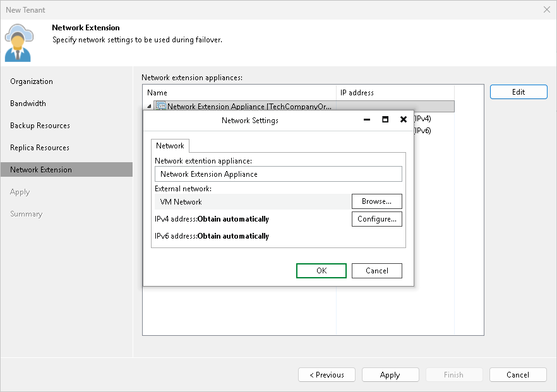The width and height of the screenshot is (557, 392).
Task: Select the Network tab in Network Settings
Action: 169,146
